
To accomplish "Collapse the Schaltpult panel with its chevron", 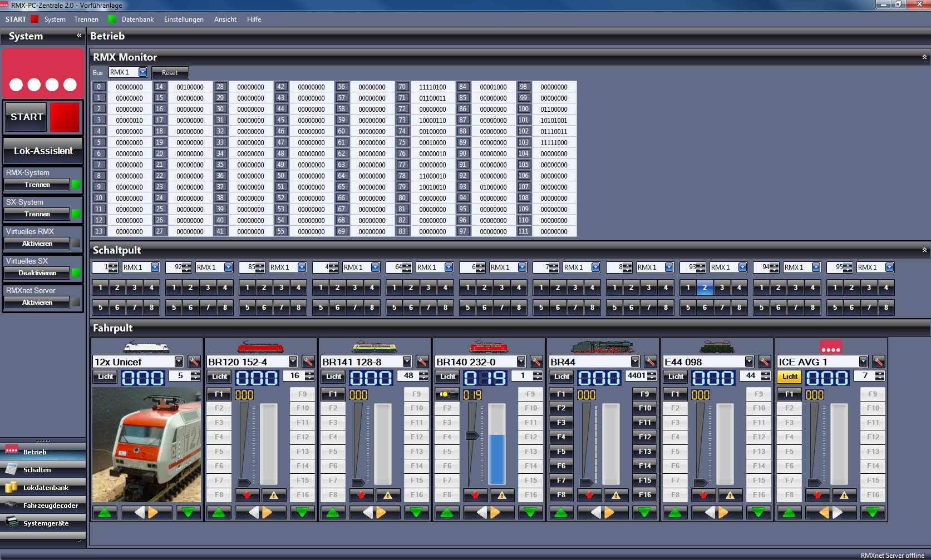I will [x=924, y=250].
